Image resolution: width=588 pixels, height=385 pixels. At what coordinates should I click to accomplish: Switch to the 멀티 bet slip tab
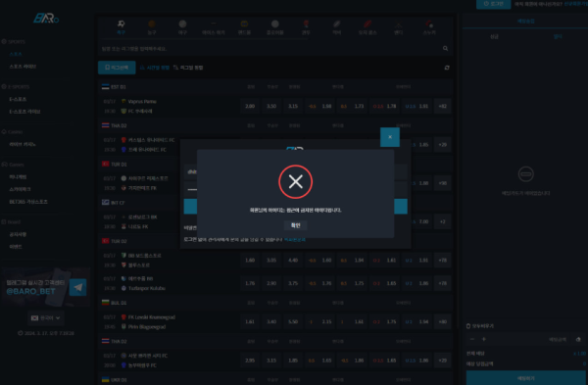point(558,37)
